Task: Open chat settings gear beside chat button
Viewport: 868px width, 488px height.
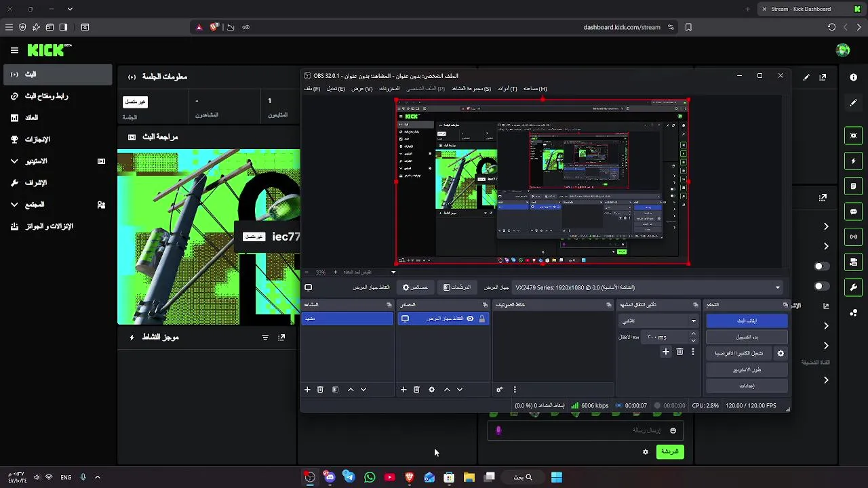Action: coord(646,452)
